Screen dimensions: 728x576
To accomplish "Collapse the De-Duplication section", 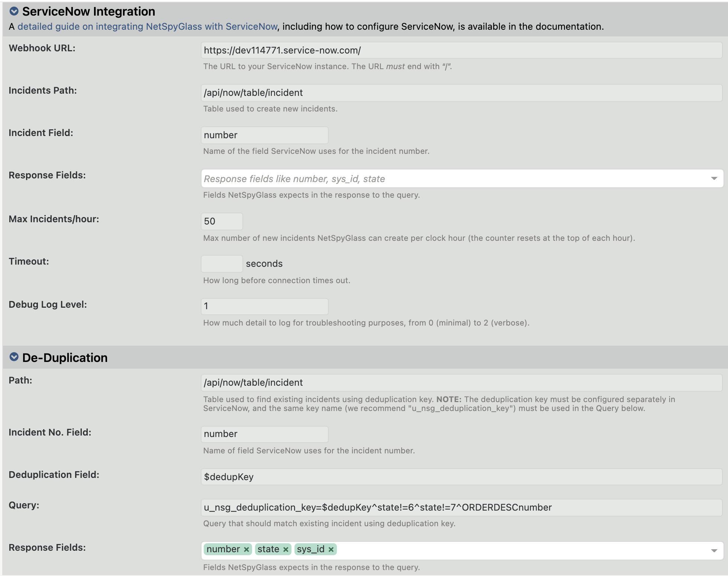I will tap(14, 357).
